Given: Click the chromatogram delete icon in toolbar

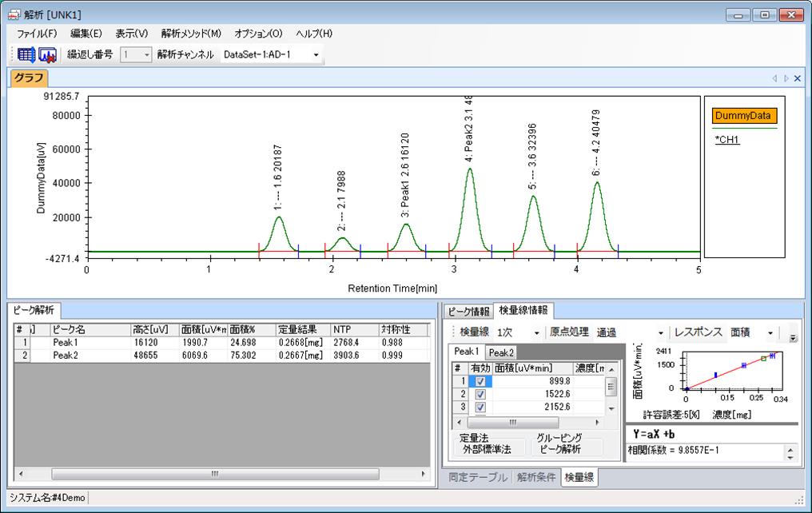Looking at the screenshot, I should (47, 54).
